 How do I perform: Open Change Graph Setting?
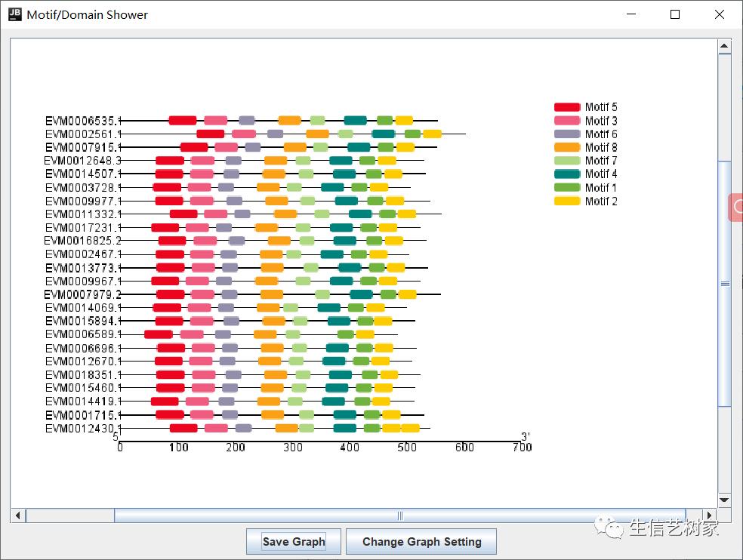click(x=421, y=541)
